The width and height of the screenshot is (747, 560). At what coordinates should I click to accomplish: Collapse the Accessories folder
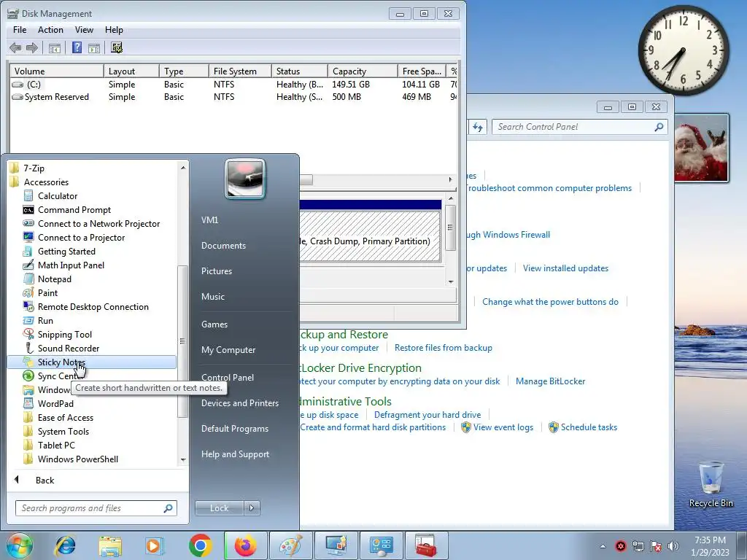coord(46,182)
